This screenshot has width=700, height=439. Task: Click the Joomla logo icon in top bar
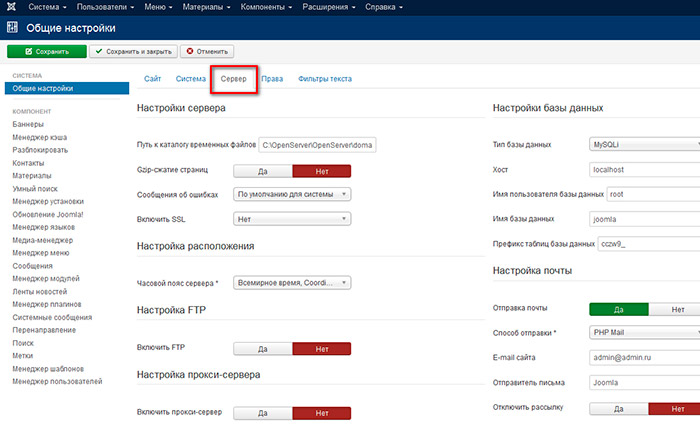tap(12, 7)
